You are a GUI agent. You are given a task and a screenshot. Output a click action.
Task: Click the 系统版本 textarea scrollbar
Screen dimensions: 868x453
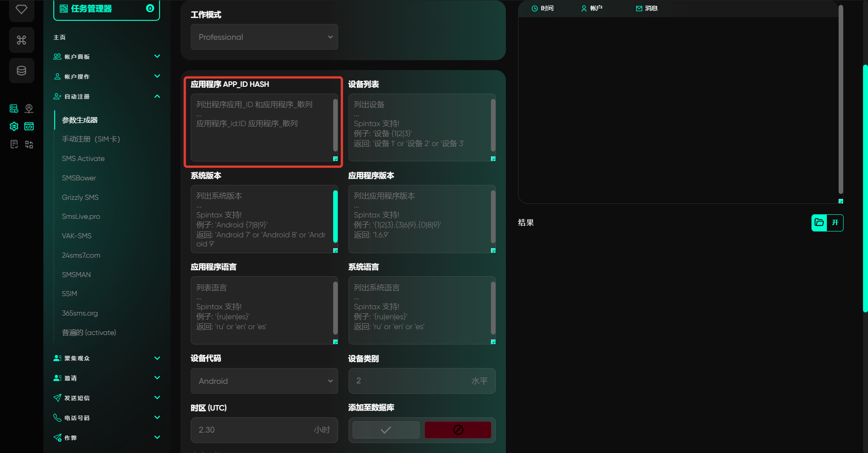[x=335, y=216]
